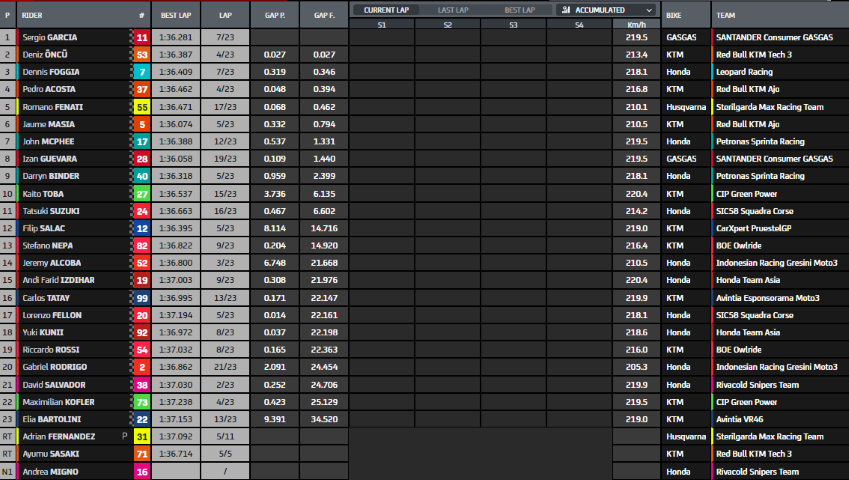Click the bar chart icon beside ACCUMULATED

[x=566, y=9]
